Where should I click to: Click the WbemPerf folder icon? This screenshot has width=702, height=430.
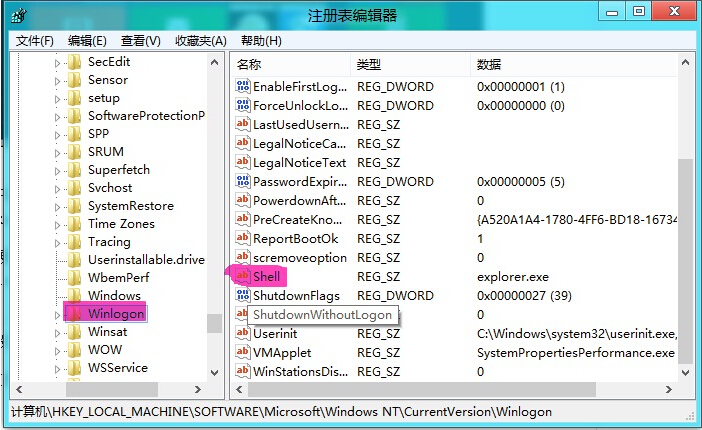click(x=74, y=277)
